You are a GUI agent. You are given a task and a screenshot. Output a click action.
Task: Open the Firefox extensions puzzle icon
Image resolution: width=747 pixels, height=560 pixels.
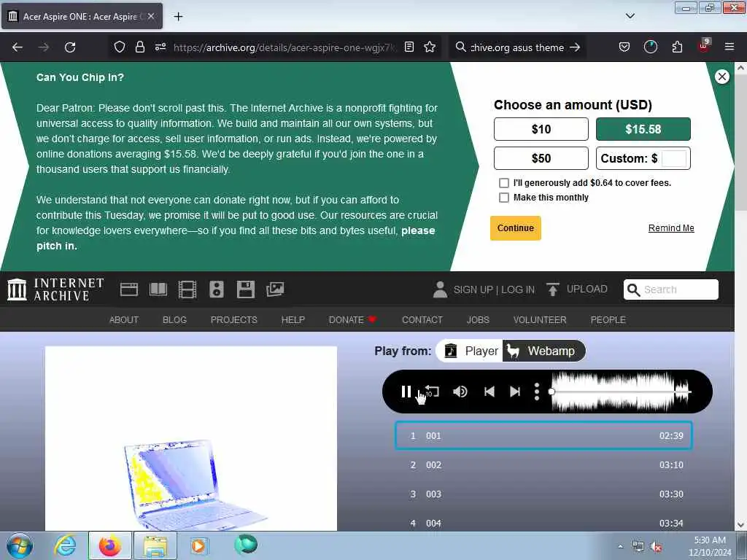(677, 47)
